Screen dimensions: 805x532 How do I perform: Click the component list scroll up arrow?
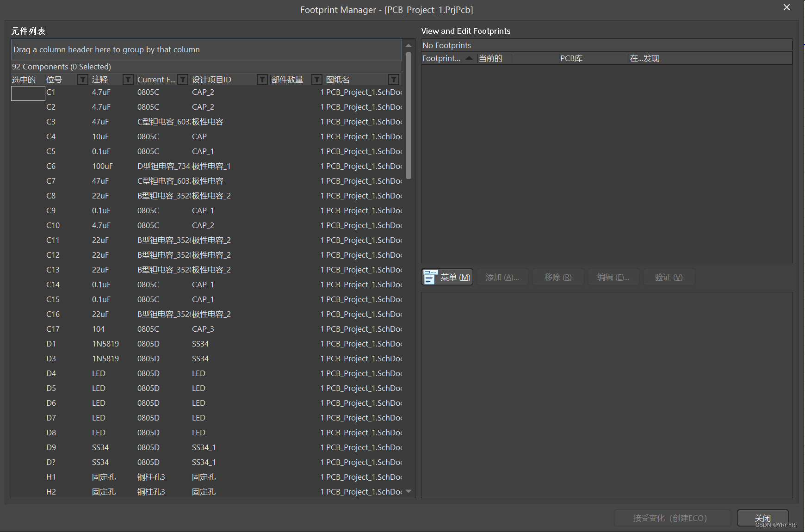409,45
